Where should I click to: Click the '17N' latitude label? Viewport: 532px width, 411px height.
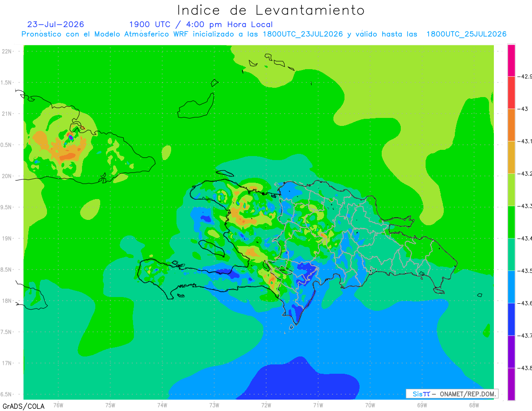tap(7, 363)
